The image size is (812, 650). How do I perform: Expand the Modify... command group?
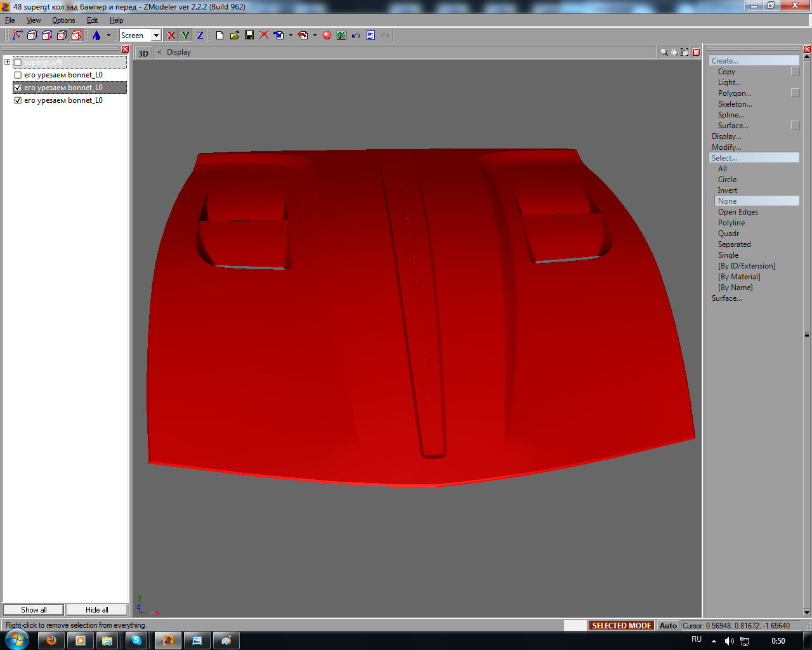[x=726, y=147]
